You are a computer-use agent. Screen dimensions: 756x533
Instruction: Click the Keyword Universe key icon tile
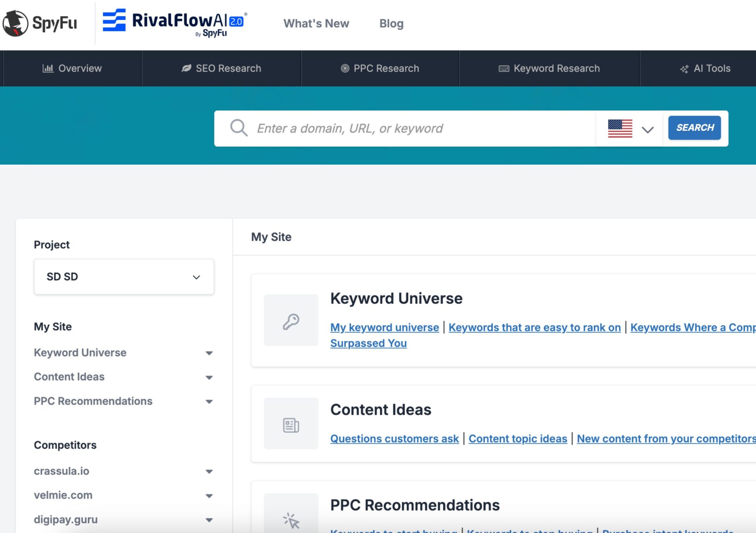[291, 320]
